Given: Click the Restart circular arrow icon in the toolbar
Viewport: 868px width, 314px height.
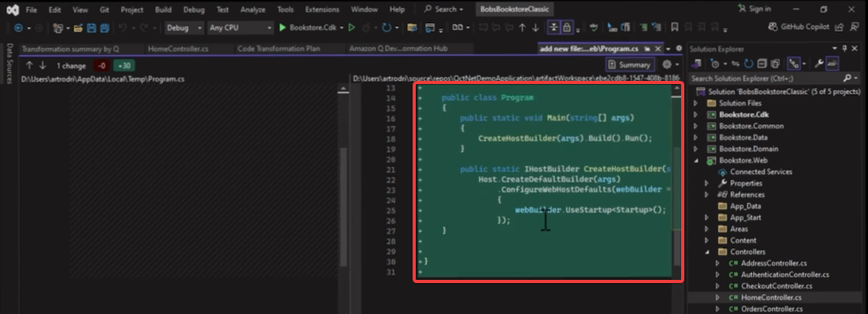Looking at the screenshot, I should tap(386, 28).
